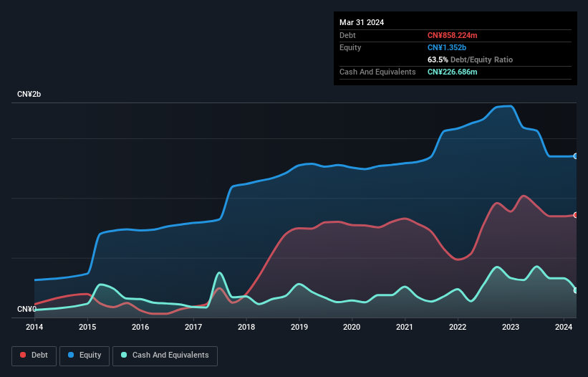Click the 2022 x-axis label

(458, 327)
